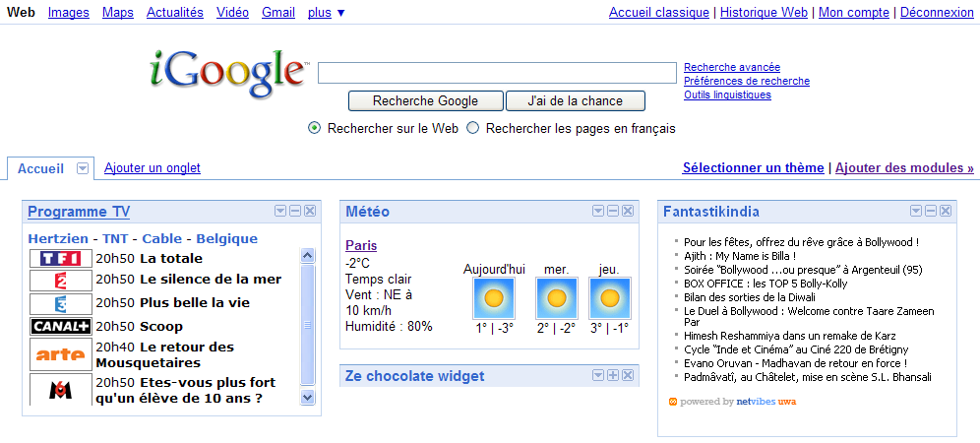
Task: Click the Arte channel logo
Action: 61,354
